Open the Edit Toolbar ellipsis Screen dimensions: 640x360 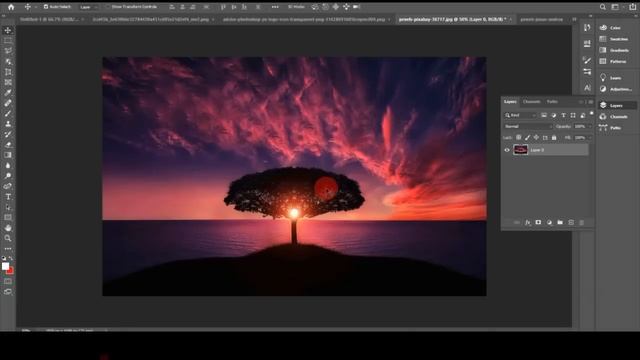(x=8, y=249)
